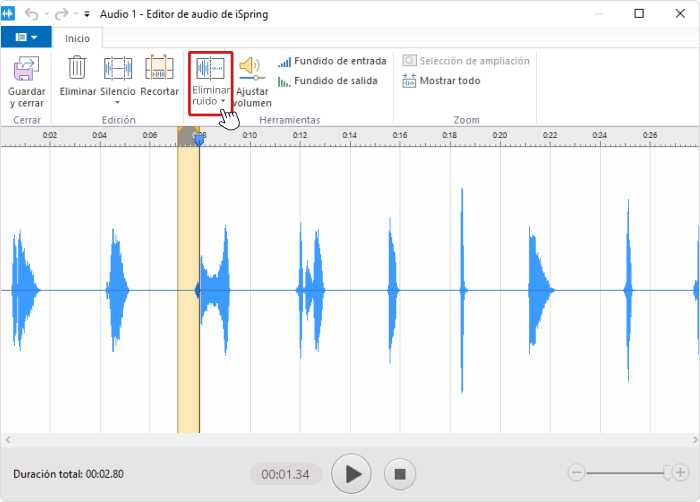Image resolution: width=700 pixels, height=502 pixels.
Task: Click the iSpring audio editor app icon
Action: tap(8, 13)
